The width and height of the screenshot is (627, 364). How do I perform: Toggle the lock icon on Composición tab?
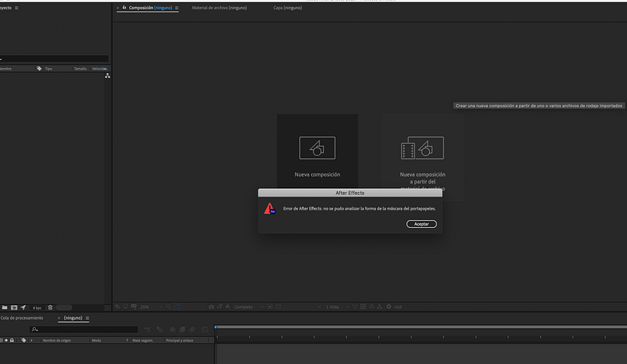tap(125, 7)
